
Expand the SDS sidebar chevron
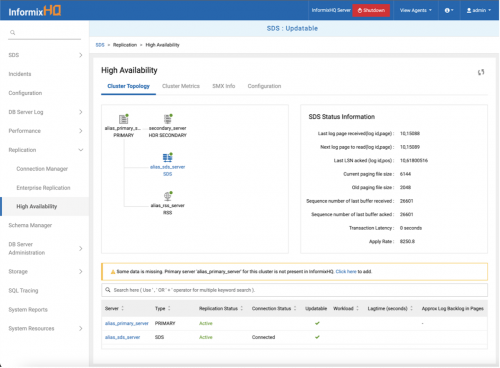pos(81,55)
